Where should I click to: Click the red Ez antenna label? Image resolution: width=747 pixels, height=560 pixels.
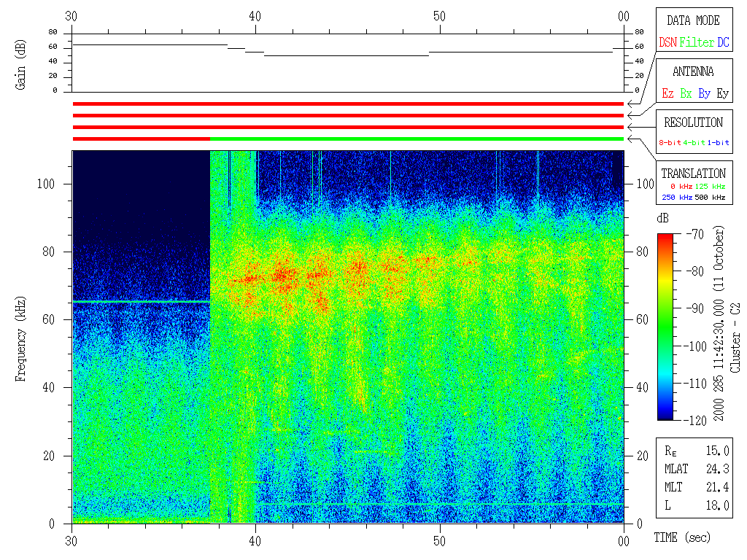coord(667,94)
